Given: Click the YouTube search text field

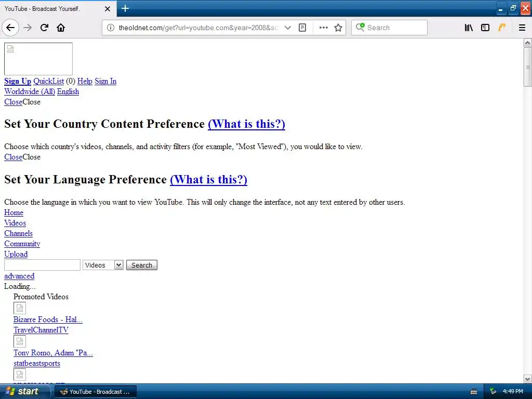Looking at the screenshot, I should [x=42, y=265].
